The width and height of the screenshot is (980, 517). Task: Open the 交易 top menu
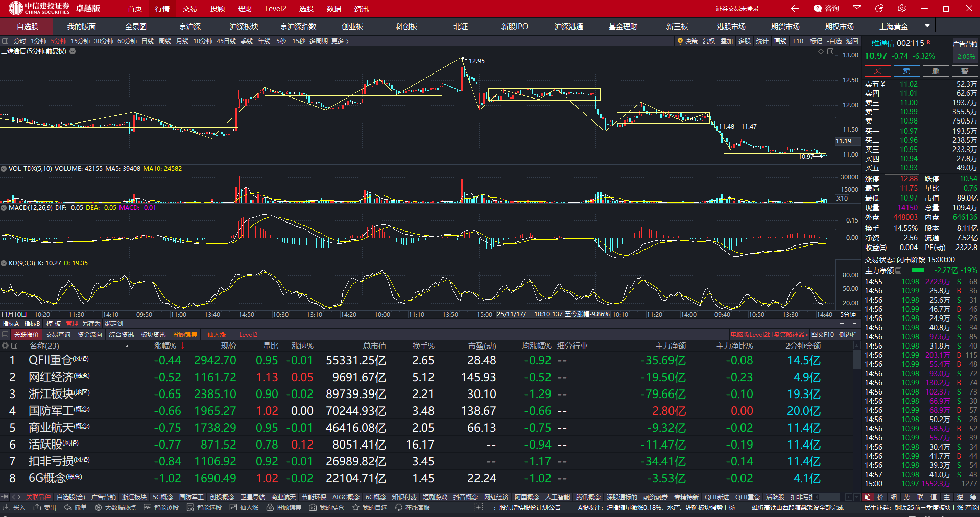[x=189, y=9]
